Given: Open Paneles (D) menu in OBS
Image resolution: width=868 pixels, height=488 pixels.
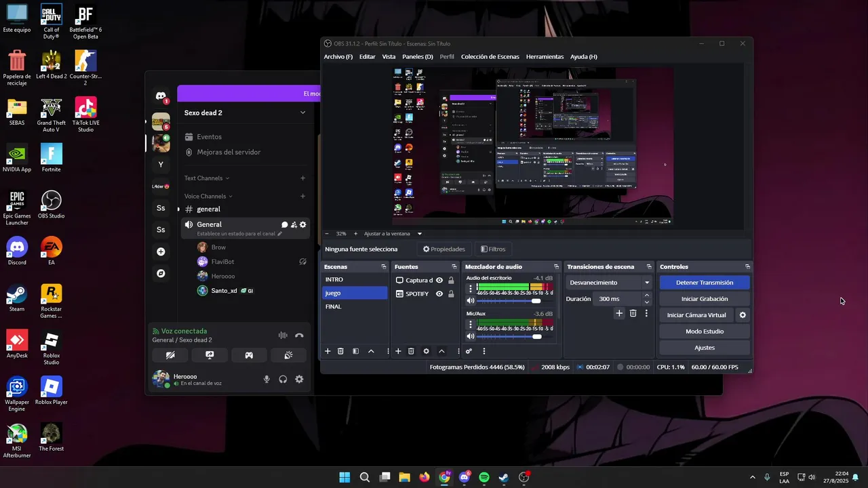Looking at the screenshot, I should click(x=418, y=57).
